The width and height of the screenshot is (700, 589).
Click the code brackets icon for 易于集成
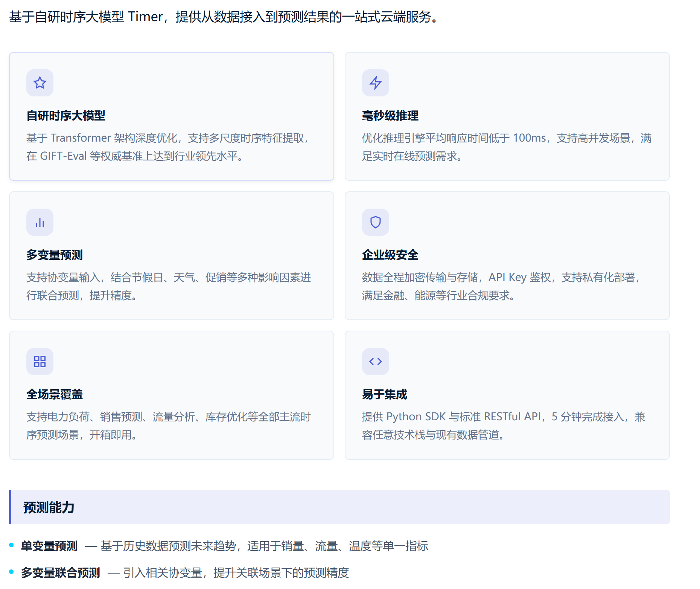tap(376, 362)
